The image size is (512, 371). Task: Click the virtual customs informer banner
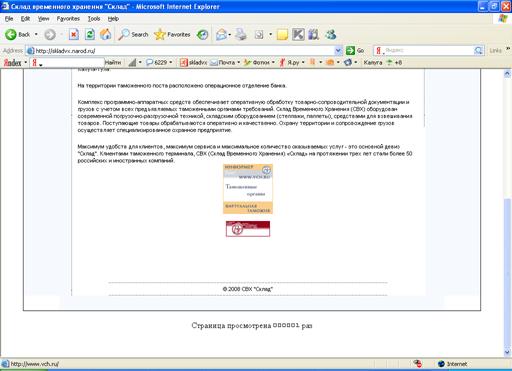(x=248, y=189)
